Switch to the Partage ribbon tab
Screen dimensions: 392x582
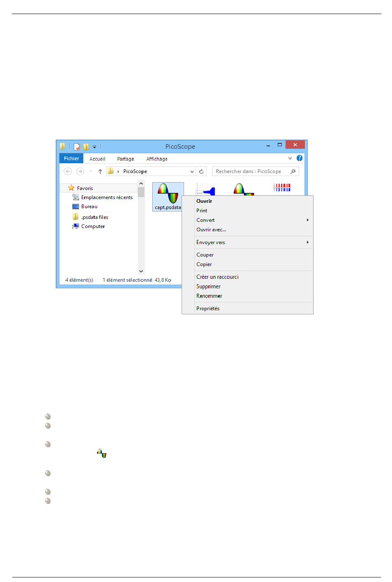pyautogui.click(x=125, y=159)
